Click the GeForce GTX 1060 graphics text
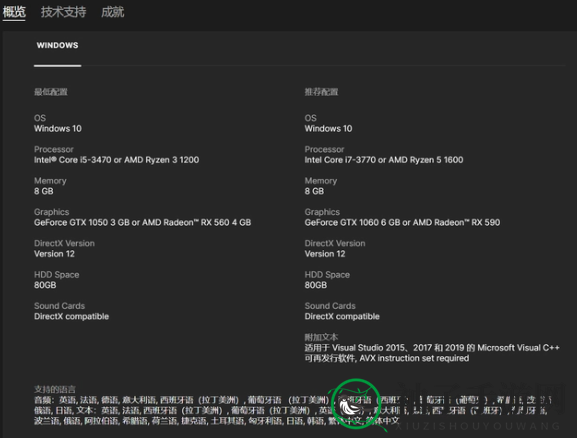The height and width of the screenshot is (438, 577). click(x=402, y=222)
